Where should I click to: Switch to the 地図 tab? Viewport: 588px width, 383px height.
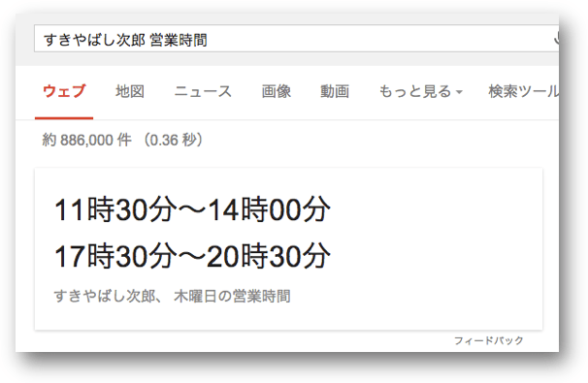point(130,91)
